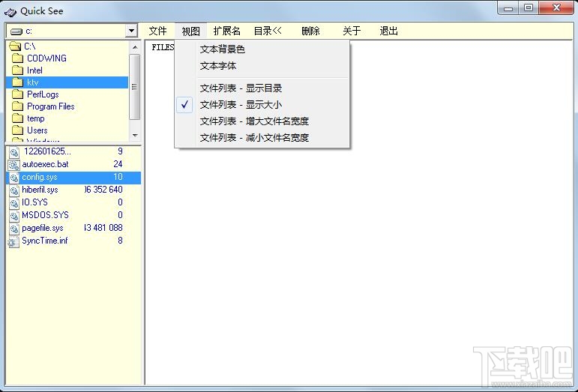Screen dimensions: 578x392
Task: Select file name 122601625...
Action: (47, 151)
